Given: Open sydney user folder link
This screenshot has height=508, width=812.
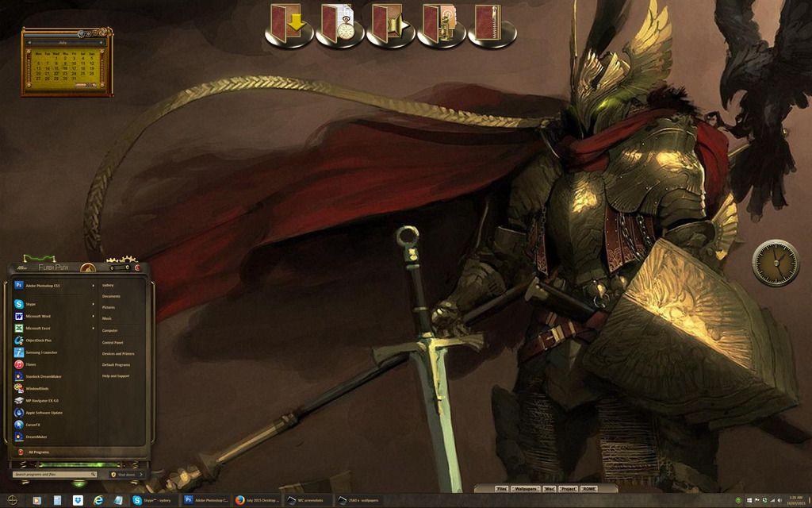Looking at the screenshot, I should pos(108,285).
